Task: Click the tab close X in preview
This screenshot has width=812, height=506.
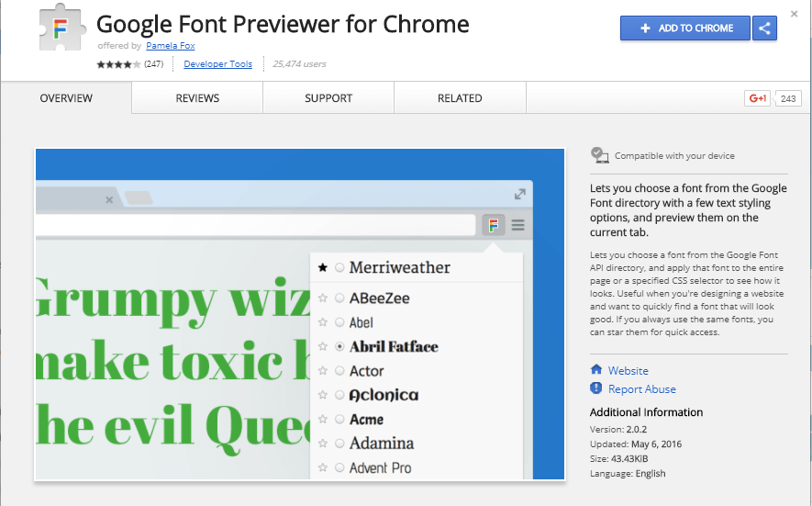Action: (x=109, y=199)
